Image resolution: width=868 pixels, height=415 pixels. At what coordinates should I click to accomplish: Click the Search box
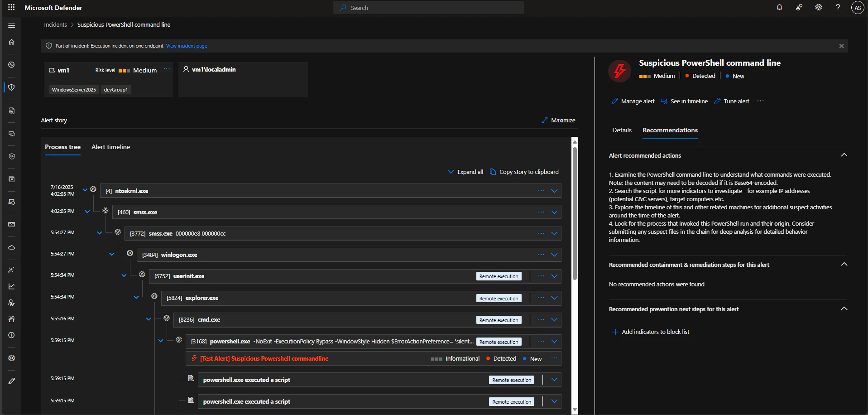(428, 8)
